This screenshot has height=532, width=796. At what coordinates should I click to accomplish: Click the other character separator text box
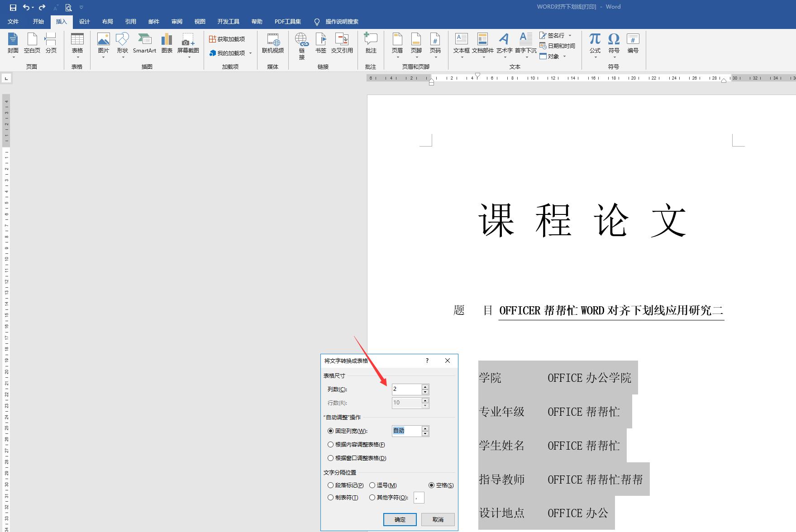click(419, 498)
